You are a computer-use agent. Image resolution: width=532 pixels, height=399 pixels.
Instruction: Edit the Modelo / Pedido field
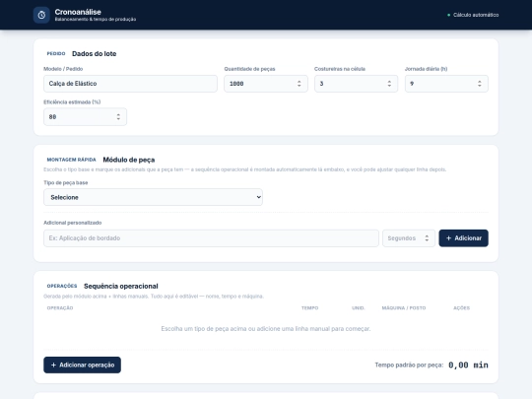pyautogui.click(x=130, y=84)
